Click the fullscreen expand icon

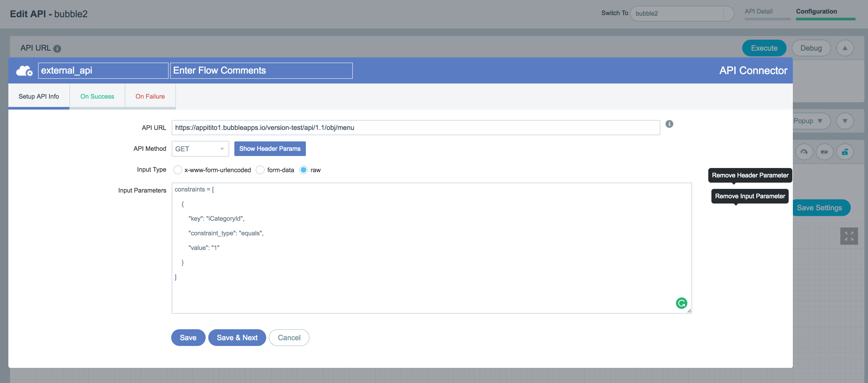pos(849,236)
